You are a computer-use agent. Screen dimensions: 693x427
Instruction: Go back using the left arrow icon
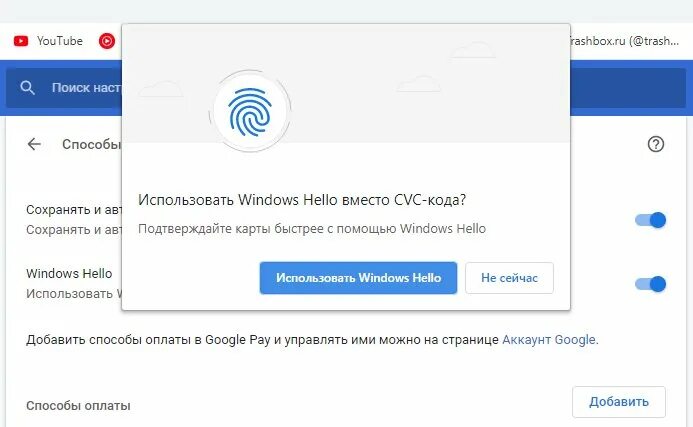[34, 144]
